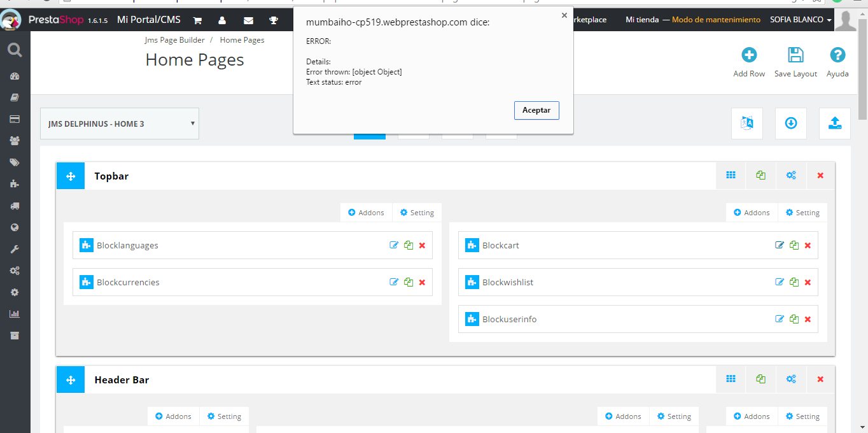Click Setting above the Blocklanguages column

[417, 213]
